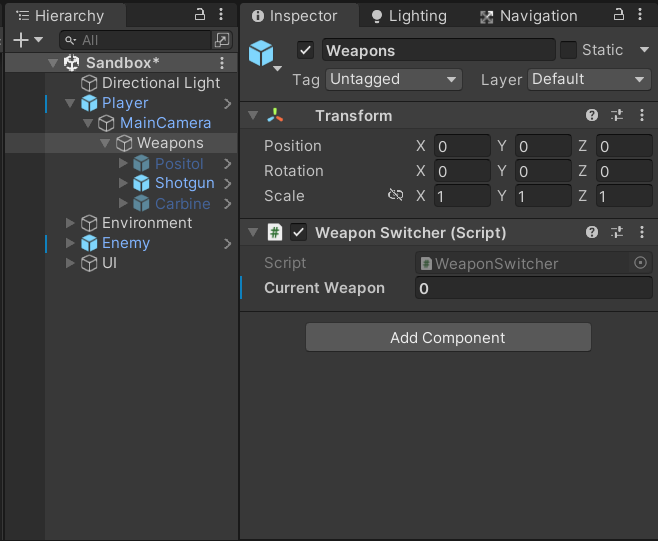Expand the Enemy prefab foldout

[70, 243]
